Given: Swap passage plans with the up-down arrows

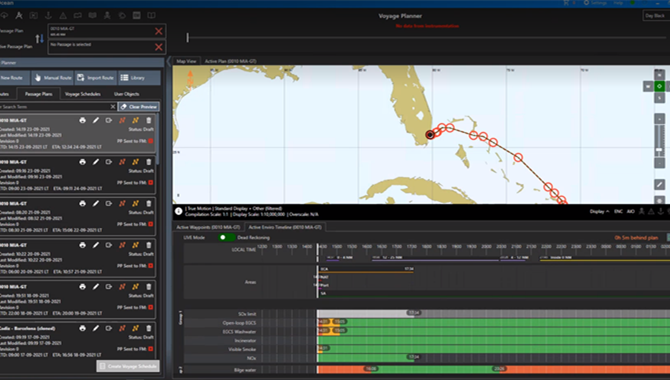Looking at the screenshot, I should (x=39, y=38).
